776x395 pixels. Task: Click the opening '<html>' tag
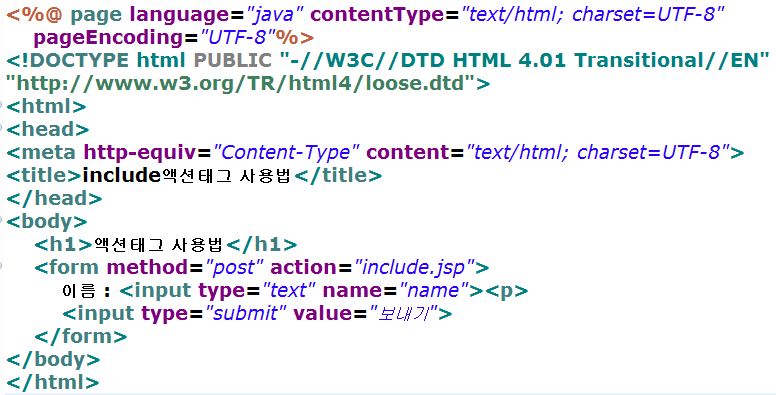coord(46,106)
